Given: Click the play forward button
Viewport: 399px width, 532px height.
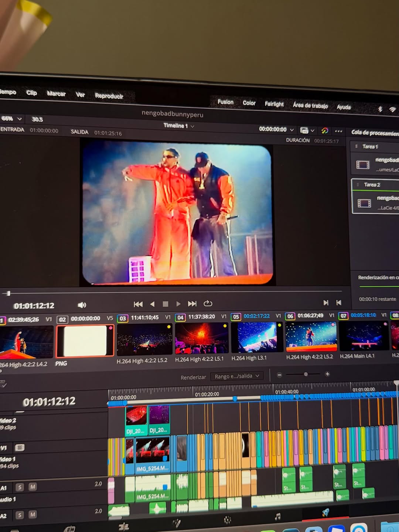Looking at the screenshot, I should click(x=178, y=304).
